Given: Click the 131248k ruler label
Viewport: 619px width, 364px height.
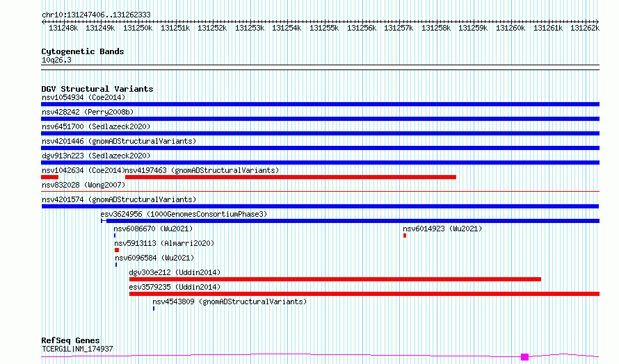Looking at the screenshot, I should pyautogui.click(x=63, y=28).
